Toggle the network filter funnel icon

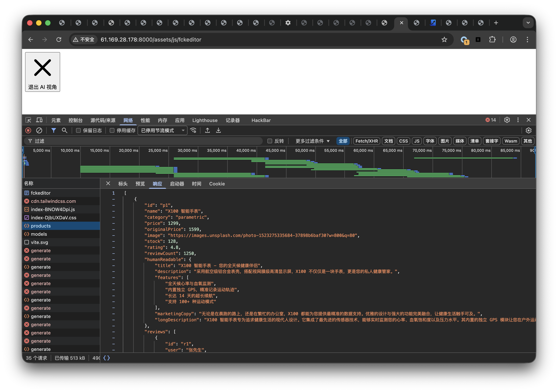tap(53, 130)
